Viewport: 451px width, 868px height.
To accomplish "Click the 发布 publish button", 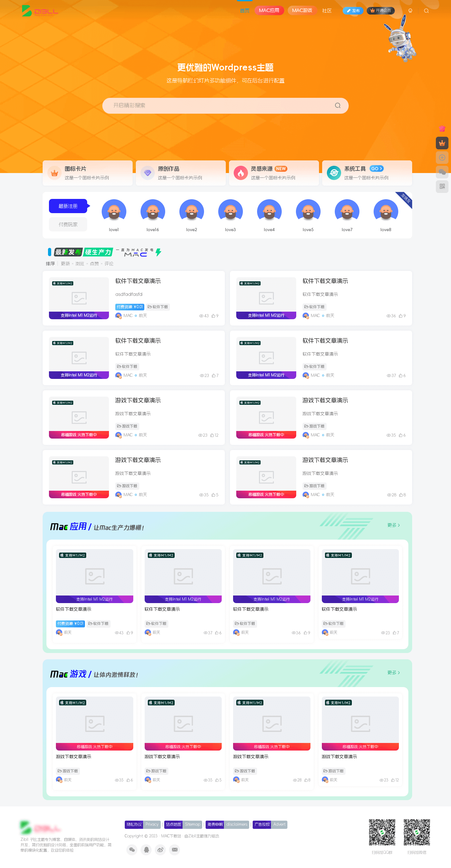I will click(x=353, y=11).
